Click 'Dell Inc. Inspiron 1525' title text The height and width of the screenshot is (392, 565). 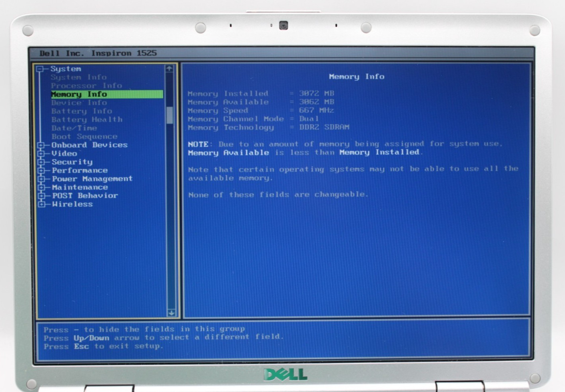pos(98,53)
